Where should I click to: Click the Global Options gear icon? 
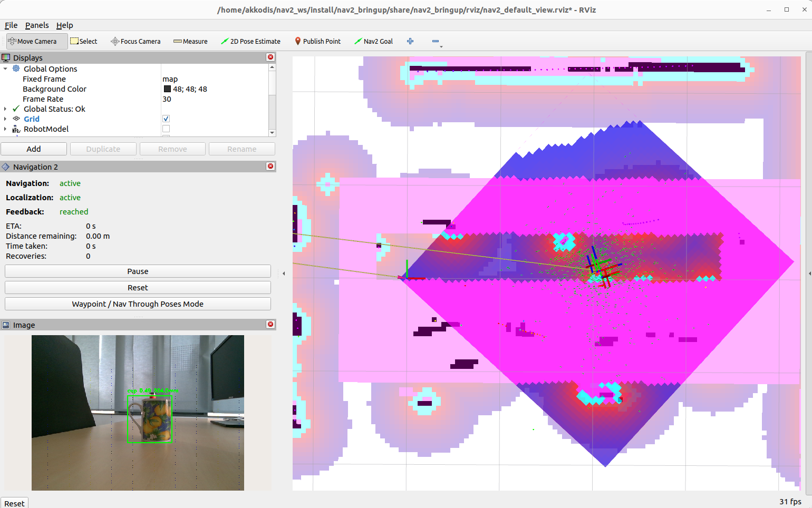(x=16, y=69)
